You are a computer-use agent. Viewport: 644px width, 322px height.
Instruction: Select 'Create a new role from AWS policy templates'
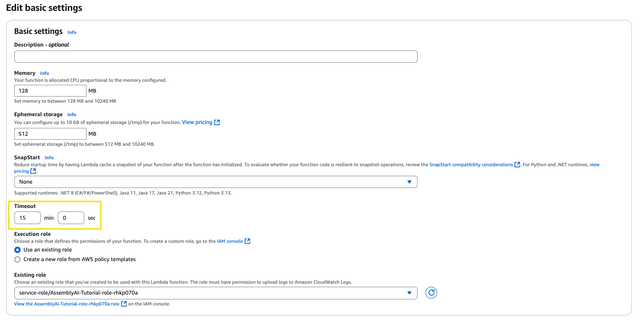coord(17,259)
